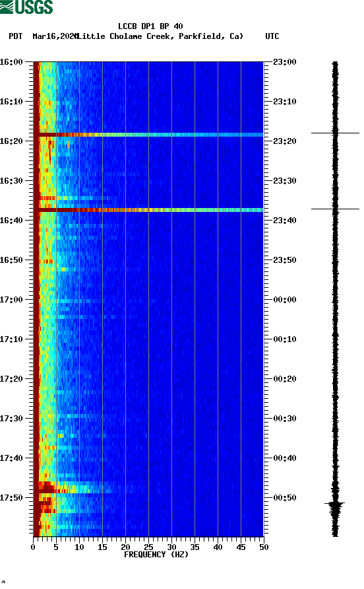
Task: Click the 'Little Cholame Creek, Parkfield, Ca' station name
Action: coord(160,36)
